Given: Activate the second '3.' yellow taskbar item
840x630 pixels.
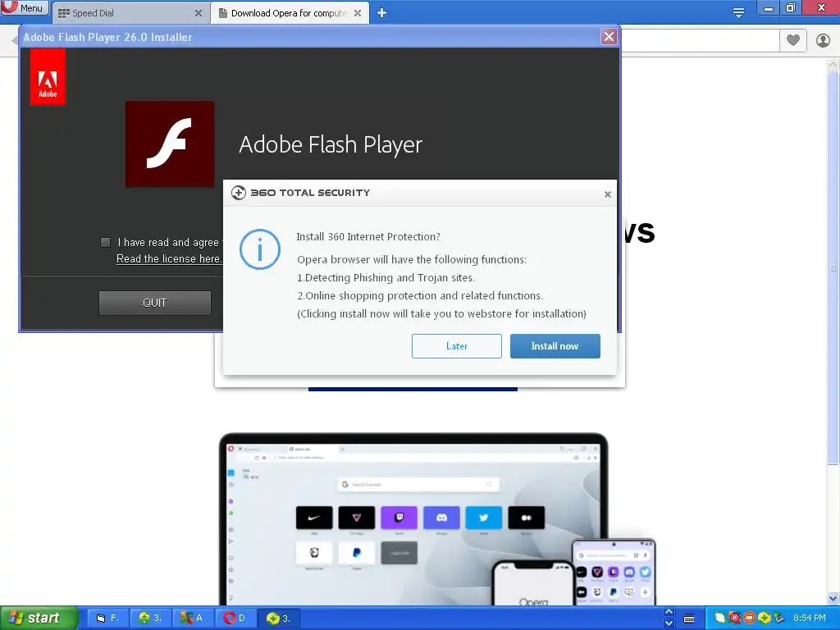Looking at the screenshot, I should point(279,618).
